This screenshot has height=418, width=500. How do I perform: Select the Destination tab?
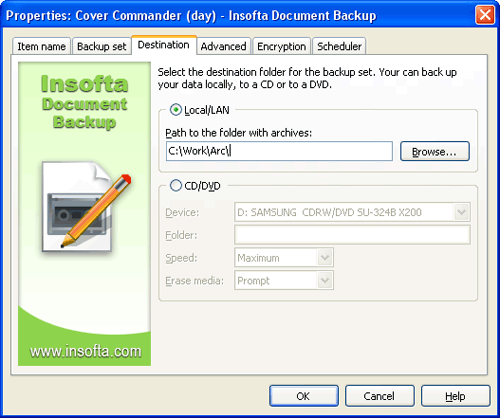point(164,45)
